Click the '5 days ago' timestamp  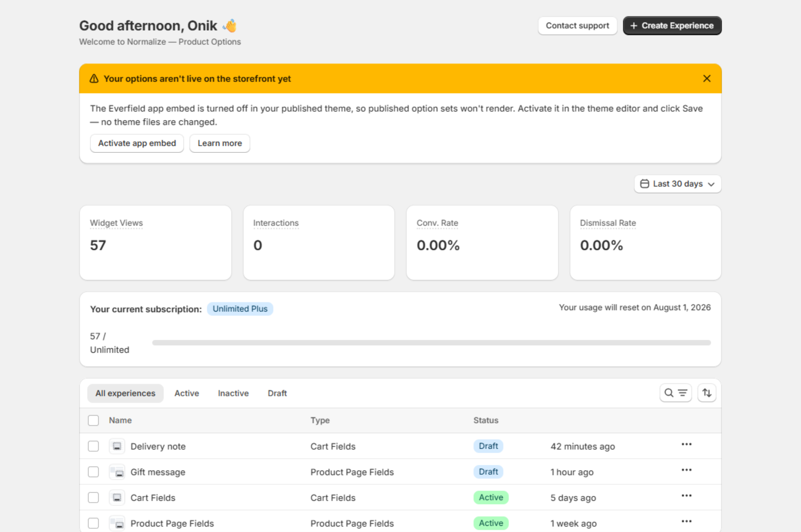(x=573, y=498)
